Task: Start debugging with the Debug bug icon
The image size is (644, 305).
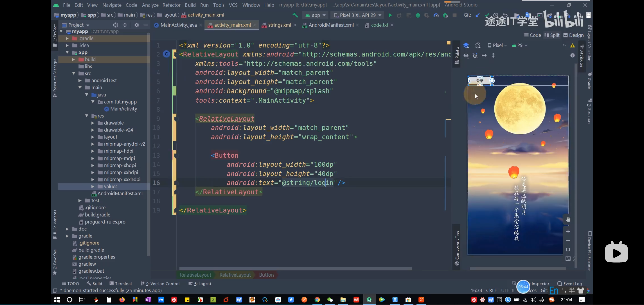Action: (x=418, y=15)
